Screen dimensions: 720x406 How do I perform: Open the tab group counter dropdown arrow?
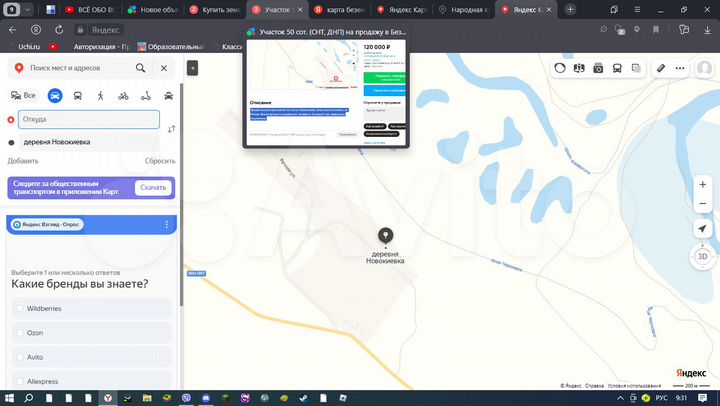(x=27, y=9)
